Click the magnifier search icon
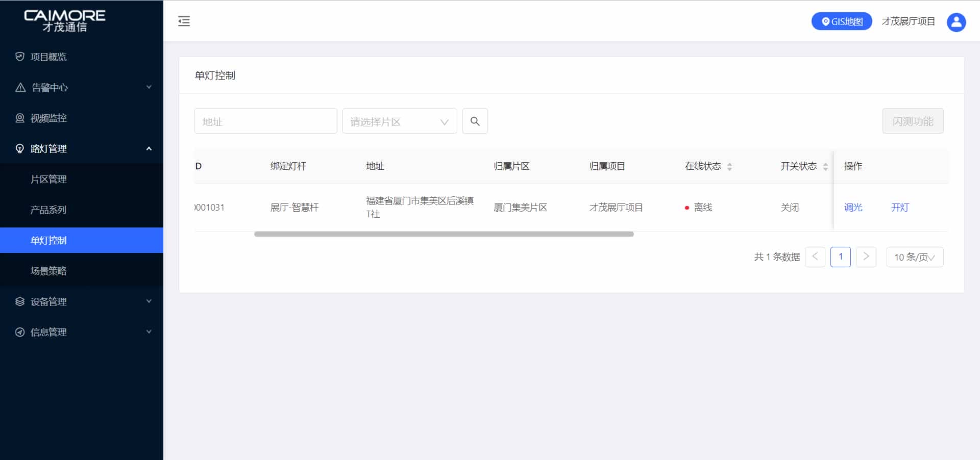Viewport: 980px width, 460px height. (475, 121)
